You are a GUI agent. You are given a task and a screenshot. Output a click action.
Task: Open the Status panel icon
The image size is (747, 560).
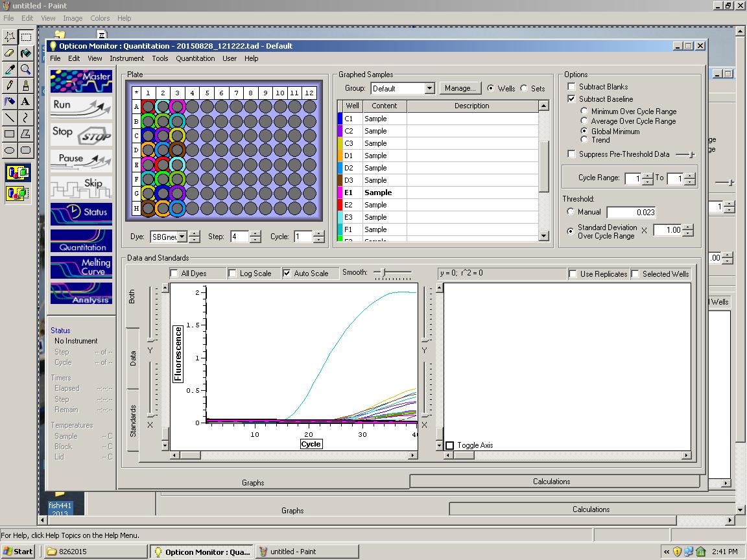tap(81, 213)
